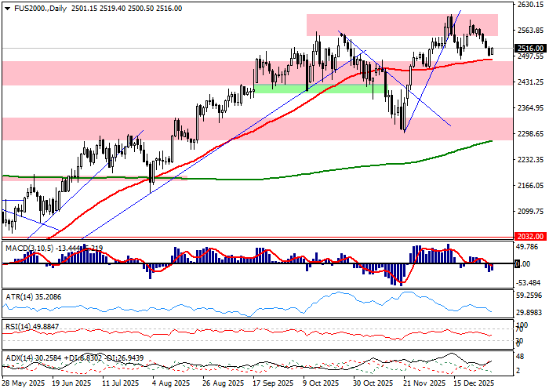Click the red 2032.00 price level label
549x392 pixels.
click(529, 235)
